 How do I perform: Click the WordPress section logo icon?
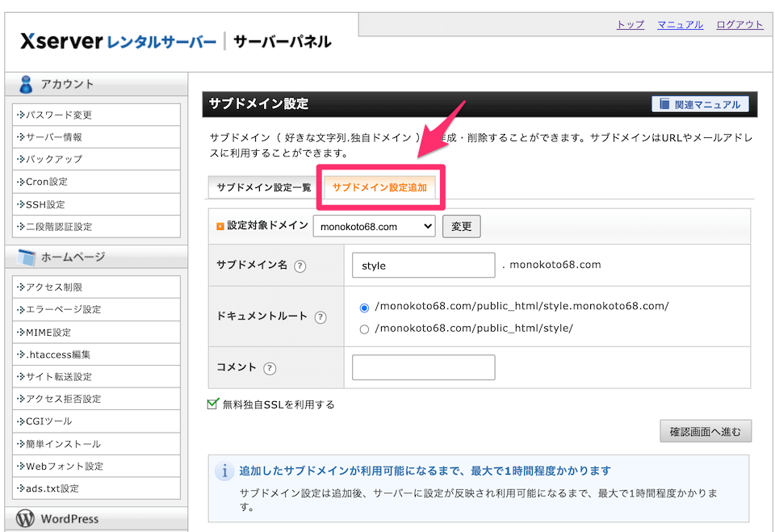click(26, 519)
